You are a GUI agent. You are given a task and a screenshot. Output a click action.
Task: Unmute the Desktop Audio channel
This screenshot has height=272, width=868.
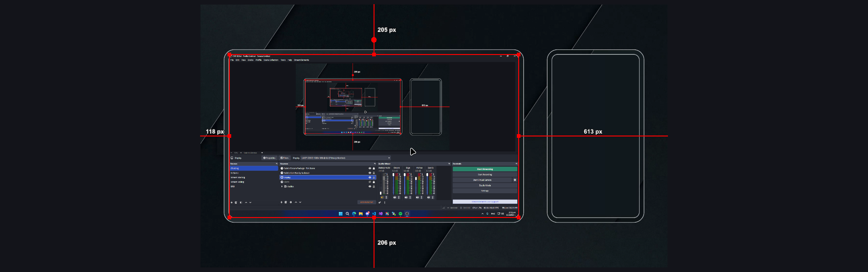click(x=382, y=197)
